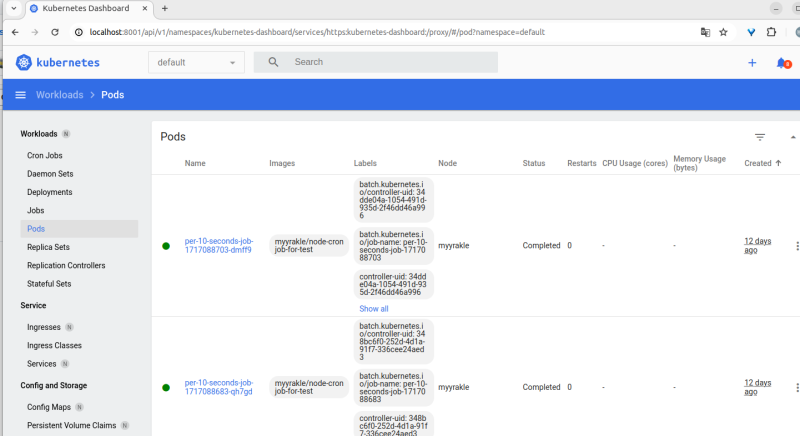Open Config Maps in the sidebar

[50, 407]
